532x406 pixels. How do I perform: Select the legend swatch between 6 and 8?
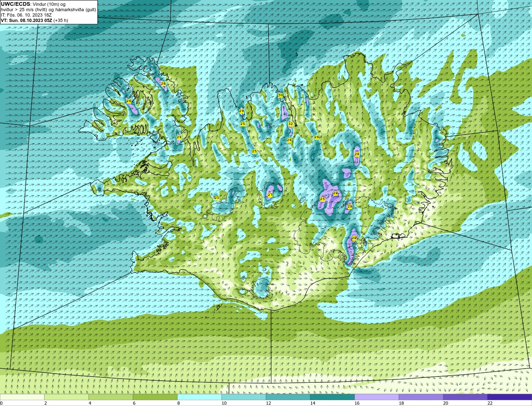pyautogui.click(x=155, y=397)
